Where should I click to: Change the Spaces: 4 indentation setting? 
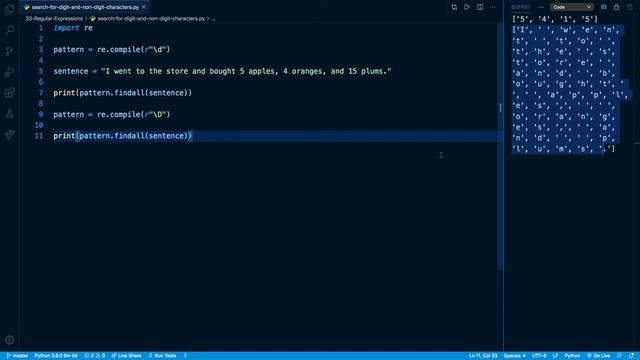pos(514,356)
